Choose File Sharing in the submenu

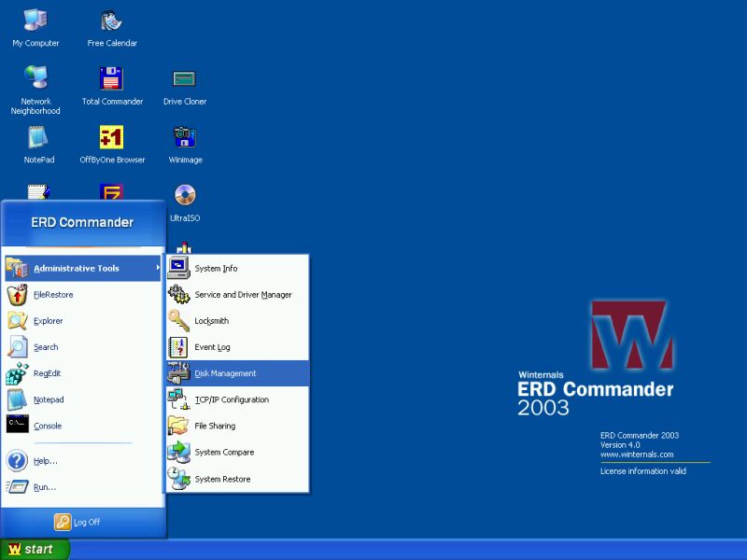click(238, 426)
